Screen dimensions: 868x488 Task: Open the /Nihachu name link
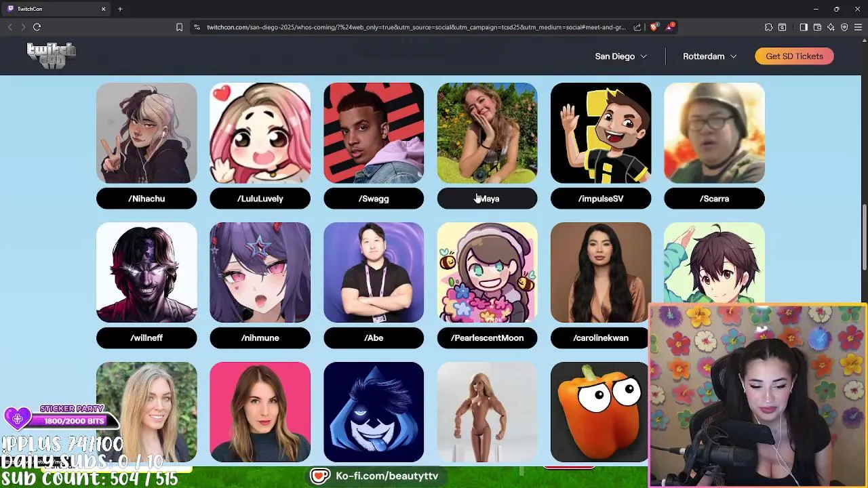tap(146, 199)
